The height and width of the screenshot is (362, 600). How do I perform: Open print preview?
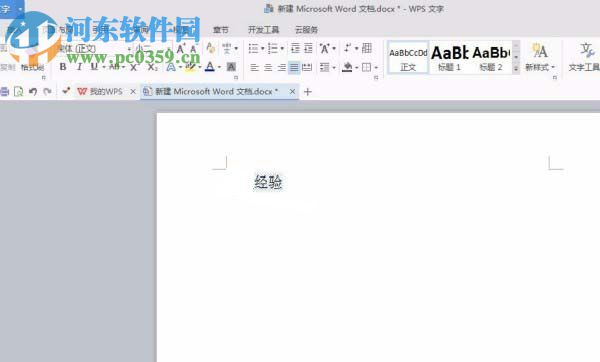click(x=18, y=91)
